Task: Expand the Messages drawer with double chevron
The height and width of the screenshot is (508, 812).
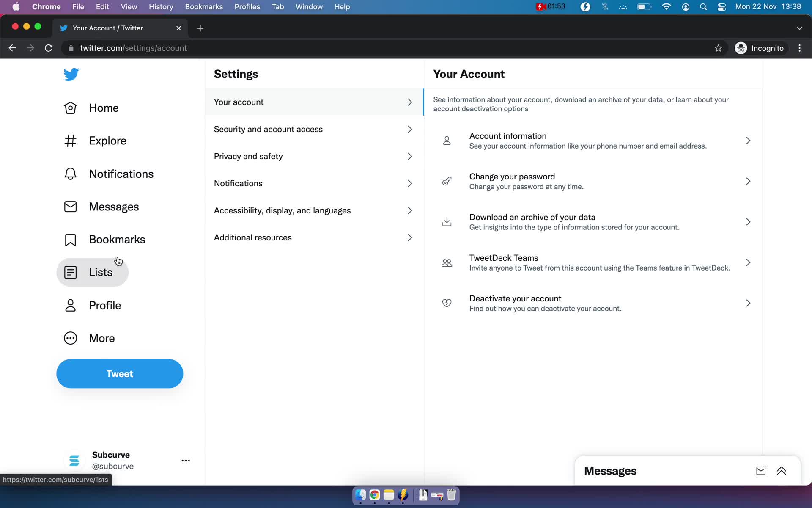Action: [781, 471]
